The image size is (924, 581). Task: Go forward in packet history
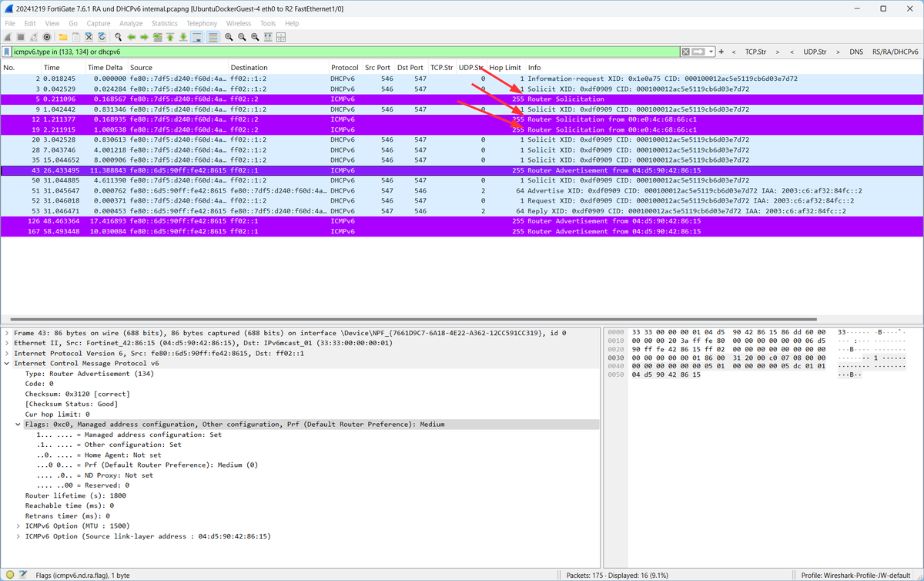145,36
